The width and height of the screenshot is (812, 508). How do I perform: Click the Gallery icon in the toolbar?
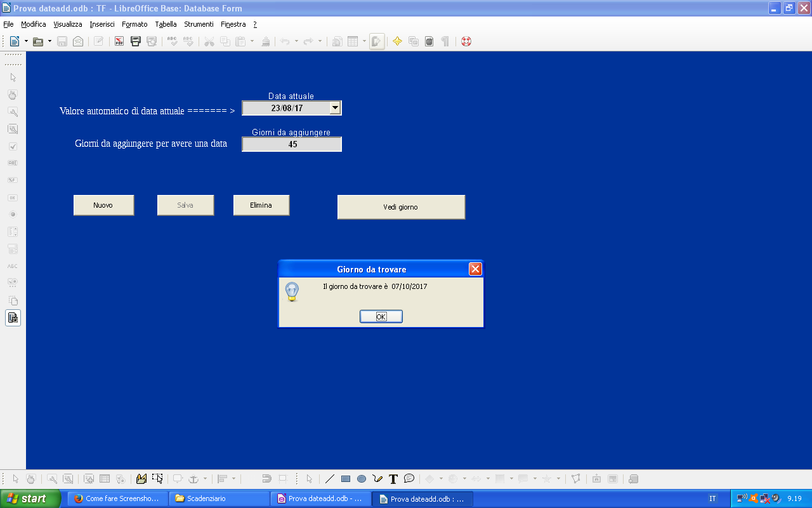[414, 41]
